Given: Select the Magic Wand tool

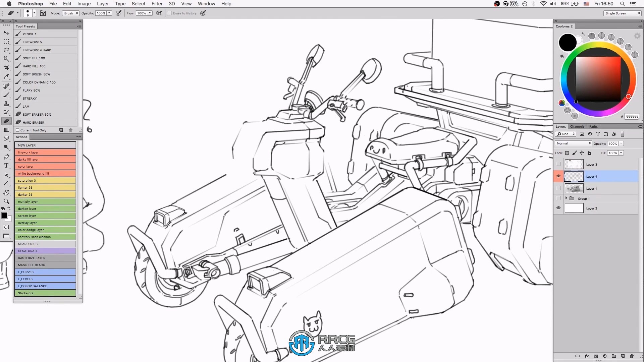Looking at the screenshot, I should click(x=6, y=59).
